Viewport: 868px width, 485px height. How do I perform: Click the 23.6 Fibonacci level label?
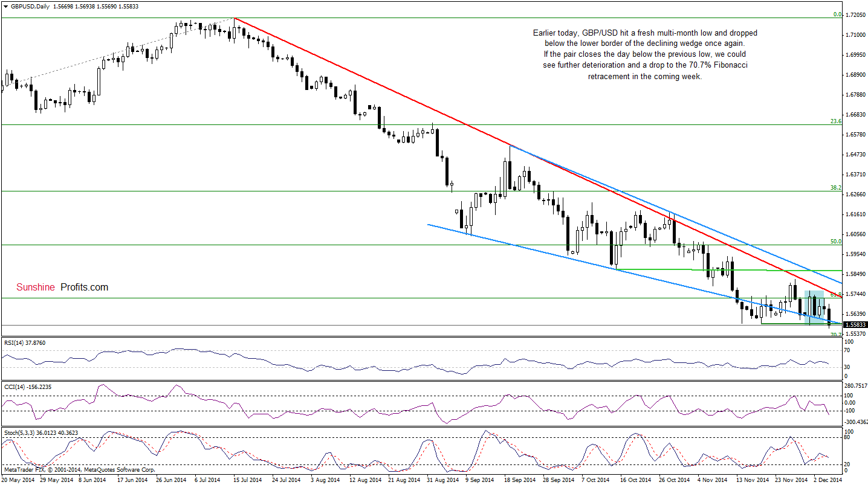point(837,121)
